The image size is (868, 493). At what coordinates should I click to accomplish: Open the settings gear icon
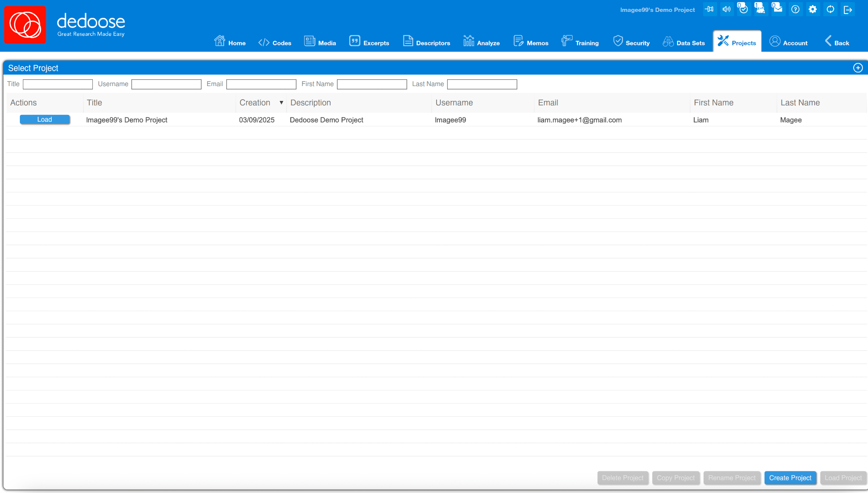pos(812,9)
